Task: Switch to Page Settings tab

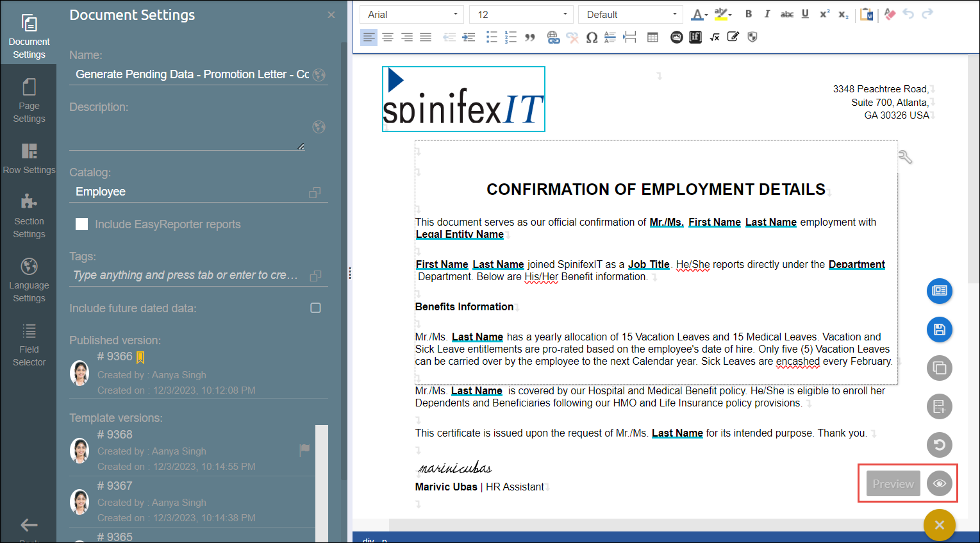Action: coord(29,101)
